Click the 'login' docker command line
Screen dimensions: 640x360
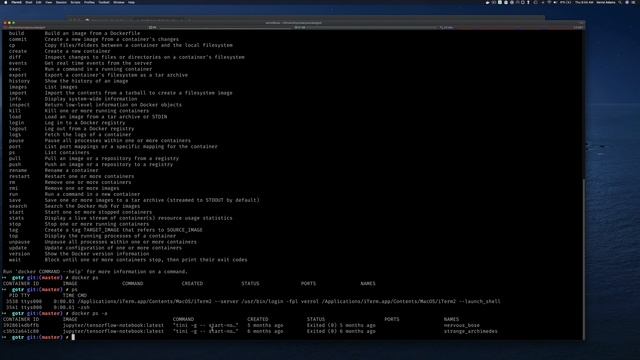(x=67, y=122)
